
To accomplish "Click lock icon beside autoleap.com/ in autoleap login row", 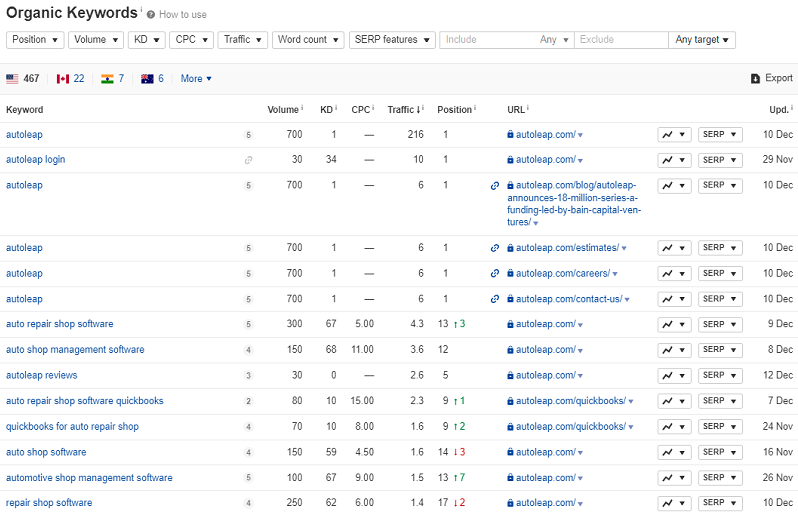I will pos(510,160).
